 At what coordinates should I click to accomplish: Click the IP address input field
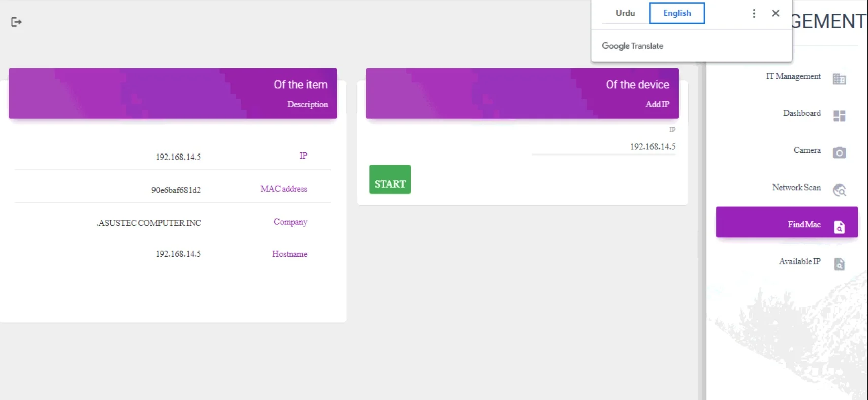pyautogui.click(x=603, y=147)
